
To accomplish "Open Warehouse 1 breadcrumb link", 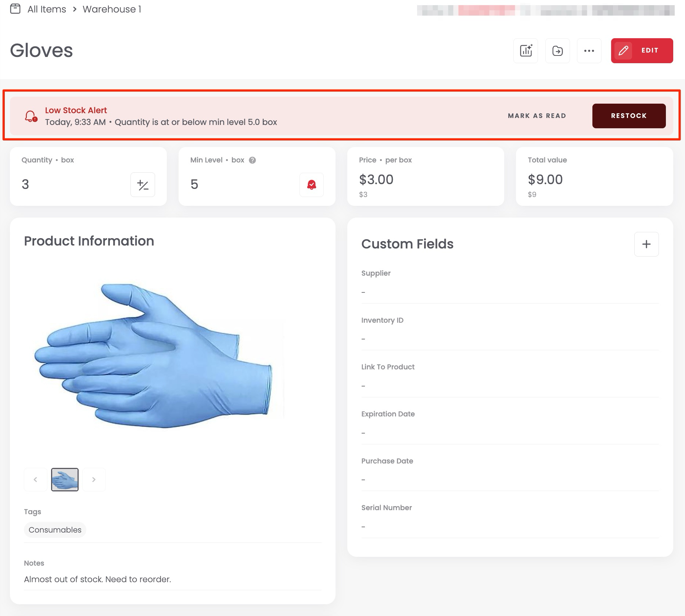I will (112, 9).
